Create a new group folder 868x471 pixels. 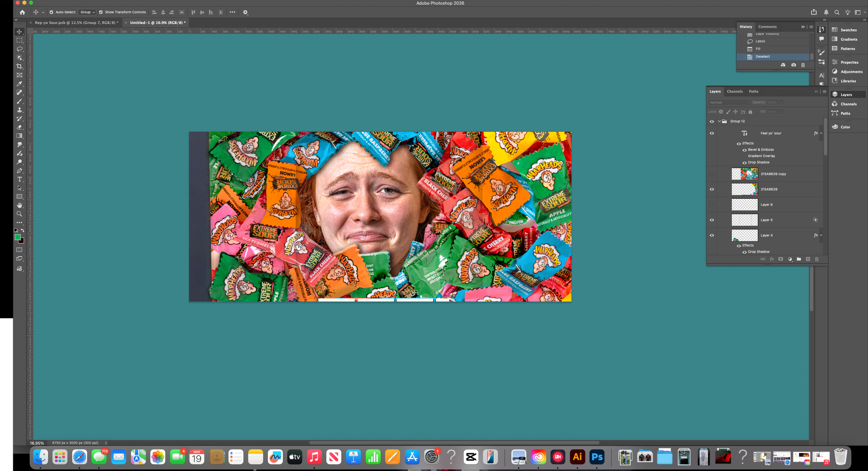point(799,259)
